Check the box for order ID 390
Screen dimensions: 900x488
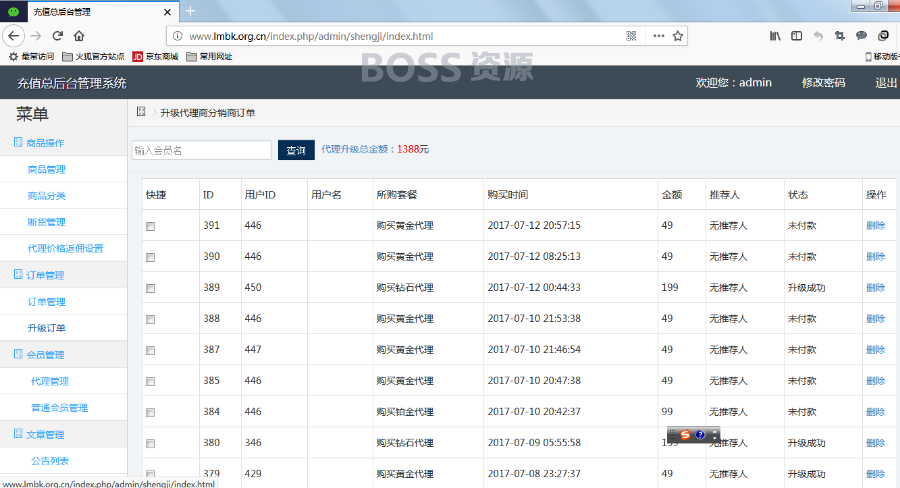(150, 257)
